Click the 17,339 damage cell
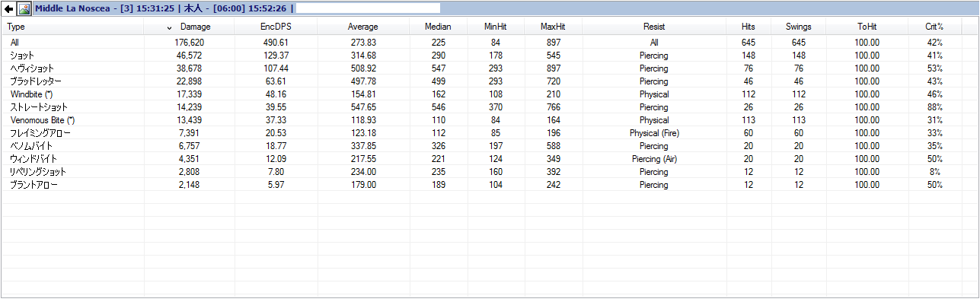The image size is (980, 302). pyautogui.click(x=190, y=94)
